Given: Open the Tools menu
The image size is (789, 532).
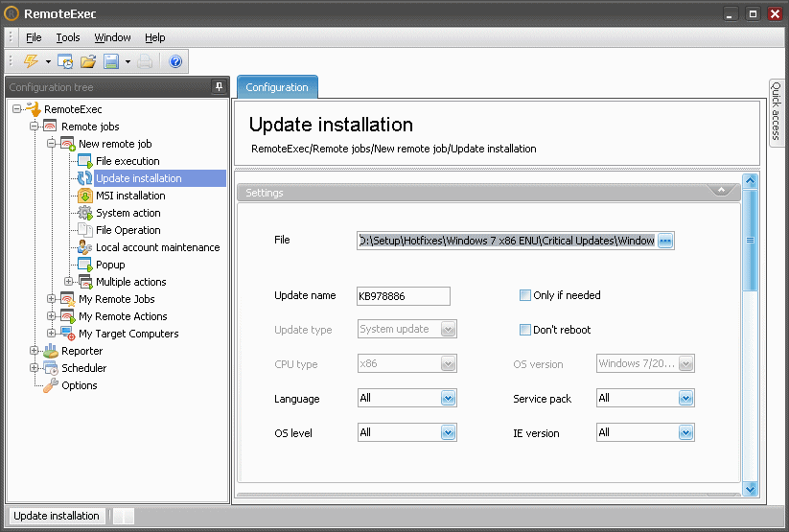Looking at the screenshot, I should click(x=68, y=37).
